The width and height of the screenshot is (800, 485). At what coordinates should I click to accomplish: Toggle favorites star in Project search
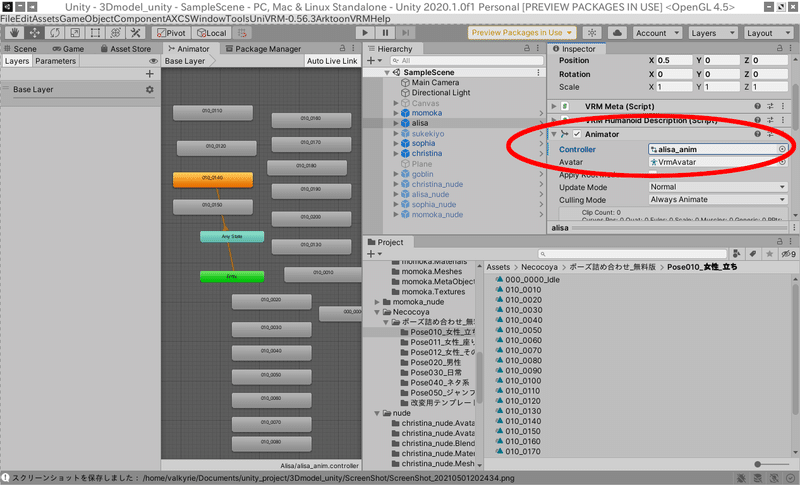(x=769, y=253)
